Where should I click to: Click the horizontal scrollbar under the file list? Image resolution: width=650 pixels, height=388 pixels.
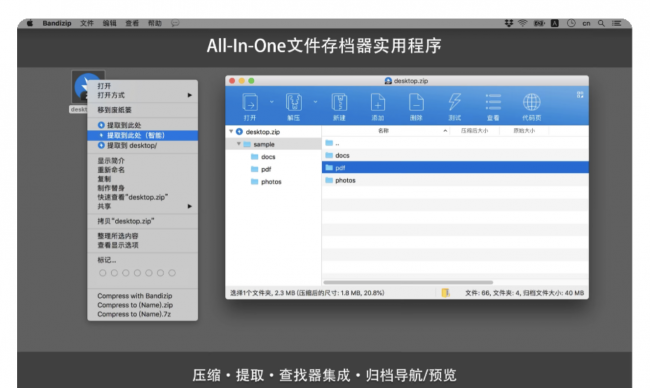coord(408,282)
